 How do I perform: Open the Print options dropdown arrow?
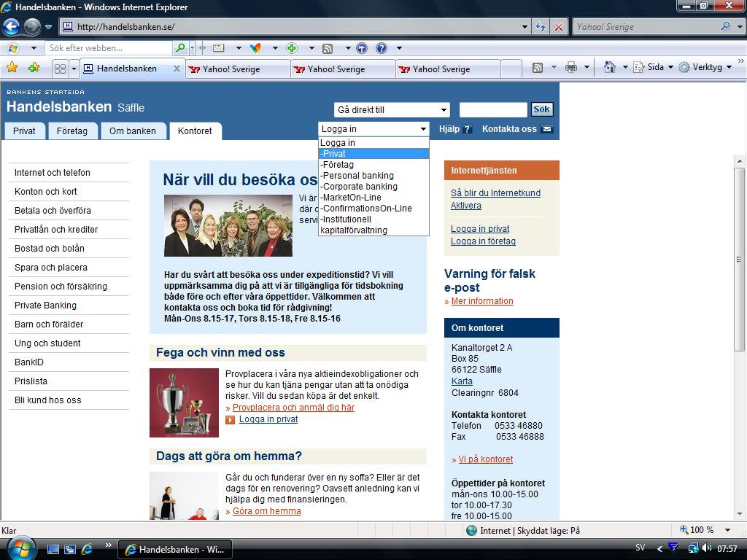587,68
